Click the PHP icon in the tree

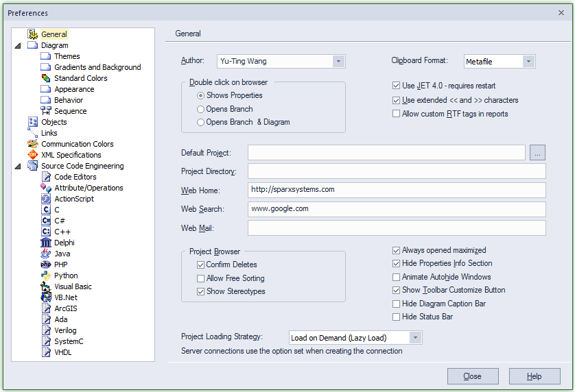point(46,265)
